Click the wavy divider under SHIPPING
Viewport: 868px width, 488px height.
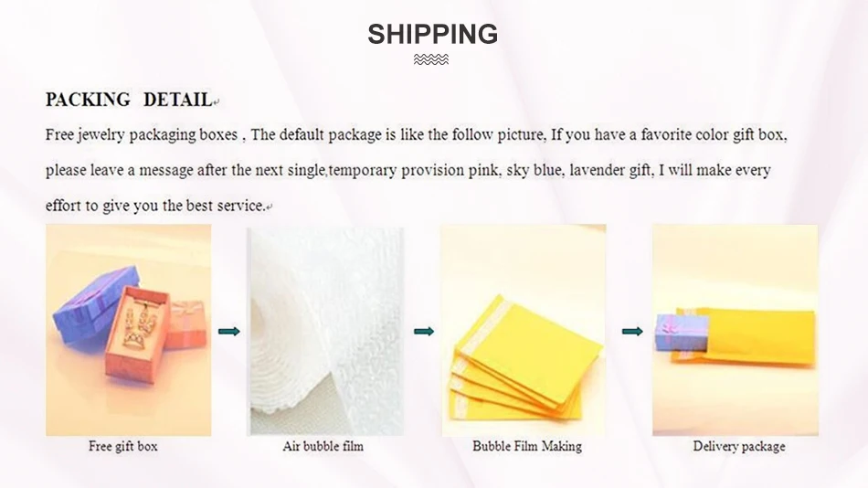(431, 59)
